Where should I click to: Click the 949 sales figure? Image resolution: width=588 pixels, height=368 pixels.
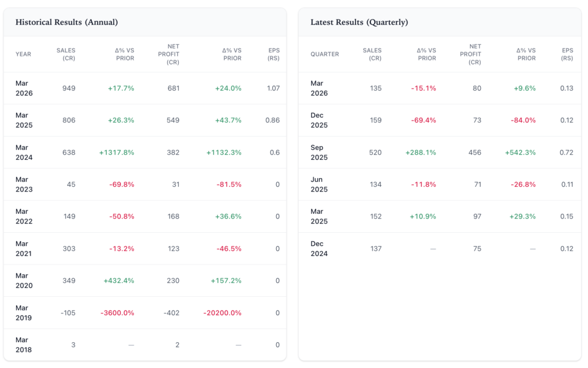(x=69, y=89)
